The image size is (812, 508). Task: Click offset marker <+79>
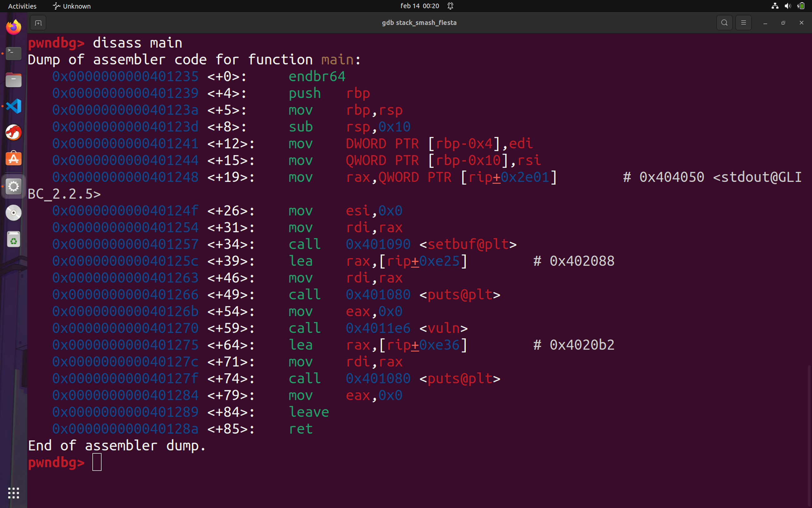click(x=231, y=395)
